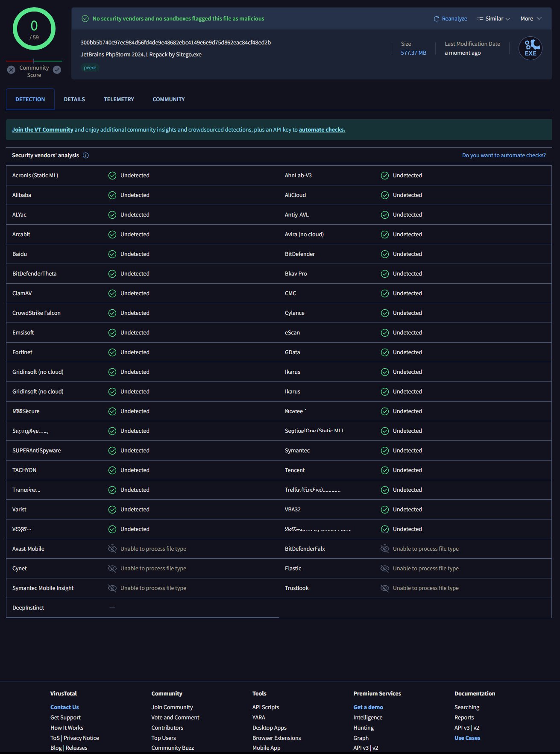Click the Join Community footer link

[172, 707]
